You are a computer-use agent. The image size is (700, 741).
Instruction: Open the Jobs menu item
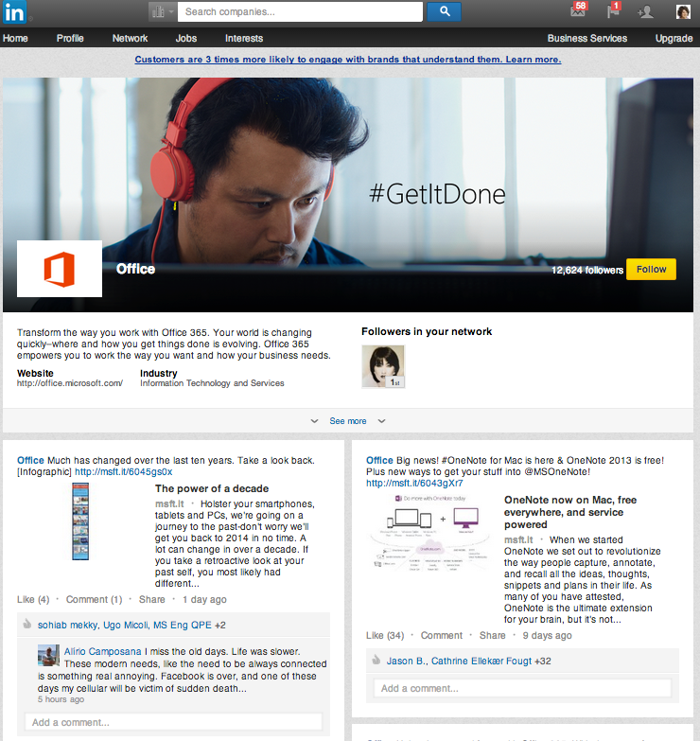[x=186, y=38]
